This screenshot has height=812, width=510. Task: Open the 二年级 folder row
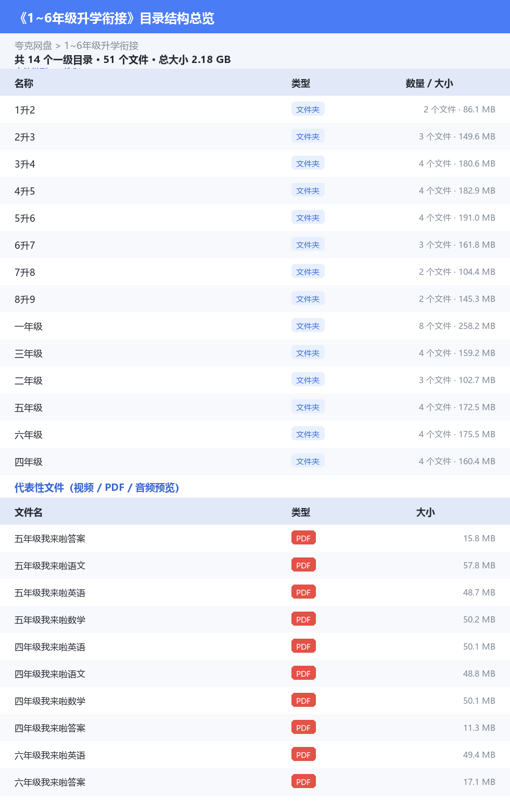pyautogui.click(x=255, y=380)
